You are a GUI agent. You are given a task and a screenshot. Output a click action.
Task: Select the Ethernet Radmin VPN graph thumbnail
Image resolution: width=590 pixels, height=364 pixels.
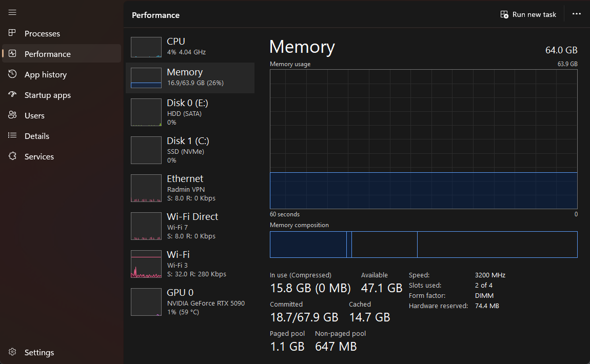[146, 188]
